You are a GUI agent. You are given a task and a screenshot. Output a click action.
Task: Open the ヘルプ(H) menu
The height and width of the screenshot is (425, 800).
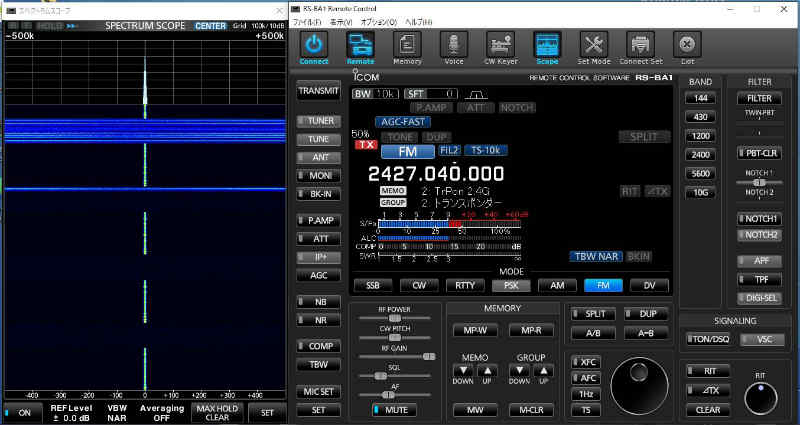pyautogui.click(x=418, y=22)
